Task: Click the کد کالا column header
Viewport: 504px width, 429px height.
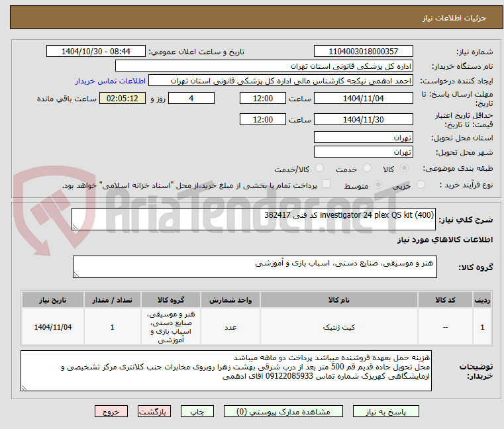Action: point(445,300)
